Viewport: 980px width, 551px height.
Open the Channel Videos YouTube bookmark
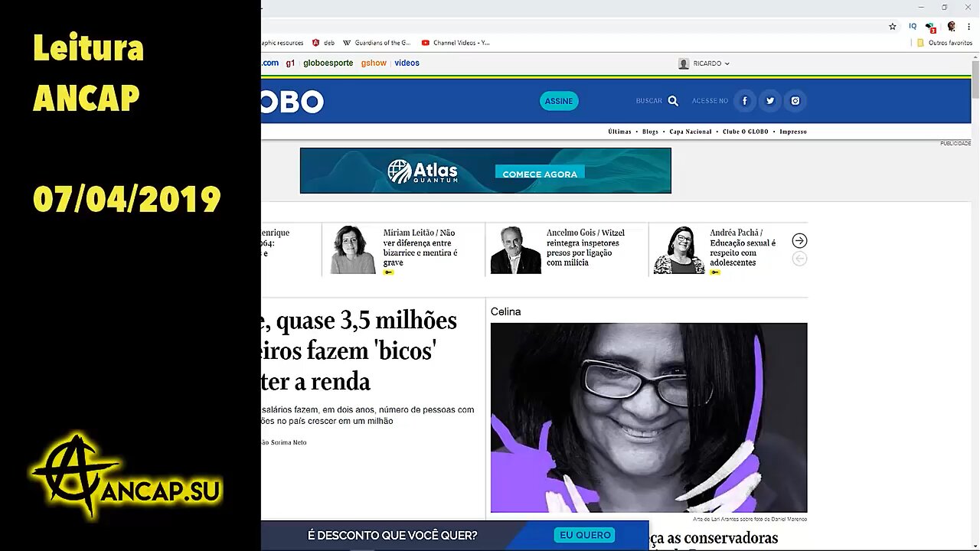(456, 43)
